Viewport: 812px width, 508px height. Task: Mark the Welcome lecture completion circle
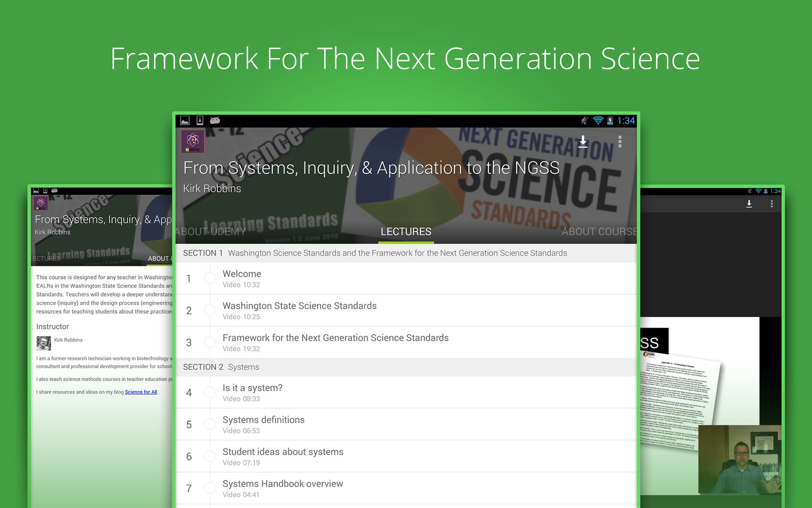pyautogui.click(x=210, y=278)
